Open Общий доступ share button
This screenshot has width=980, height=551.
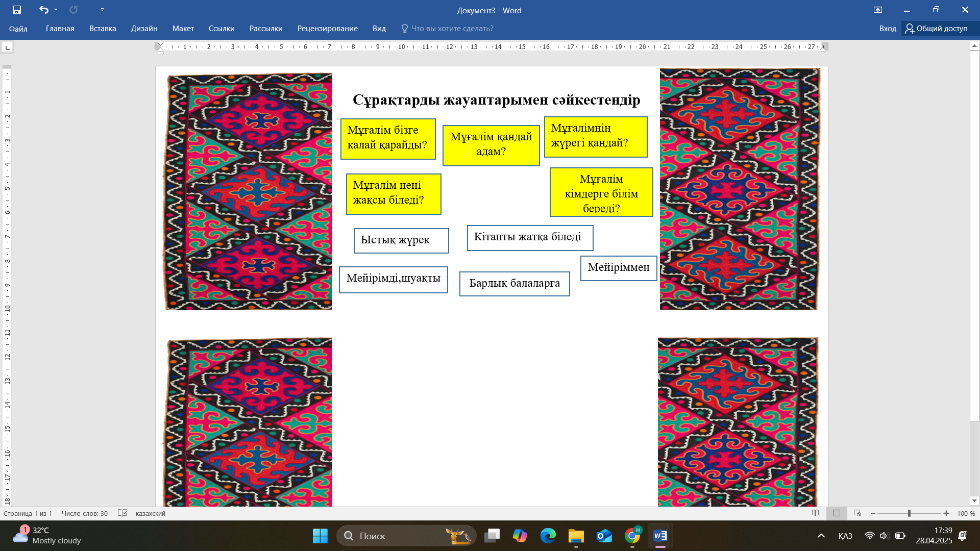[x=937, y=29]
